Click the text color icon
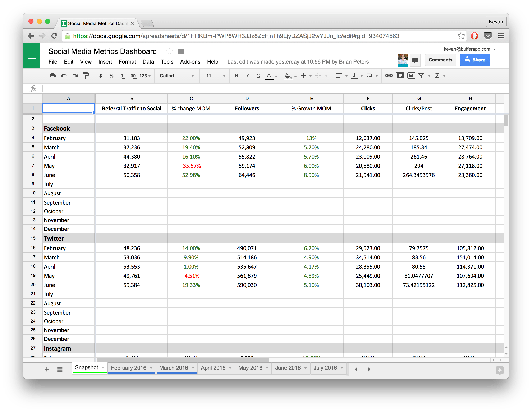Image resolution: width=532 pixels, height=412 pixels. [268, 75]
